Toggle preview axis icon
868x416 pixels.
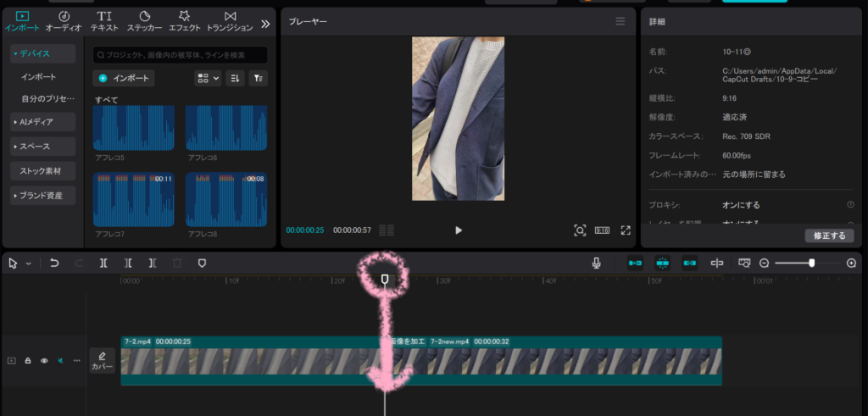click(x=717, y=263)
